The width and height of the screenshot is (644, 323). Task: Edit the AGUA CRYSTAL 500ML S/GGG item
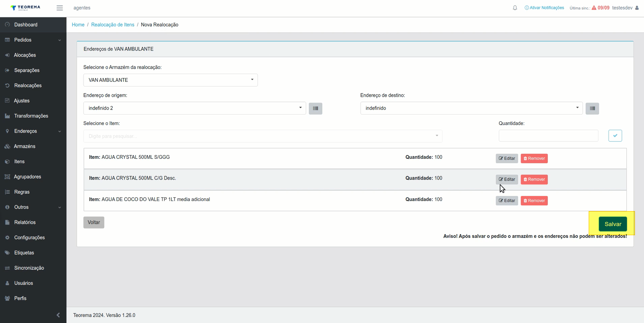click(507, 158)
